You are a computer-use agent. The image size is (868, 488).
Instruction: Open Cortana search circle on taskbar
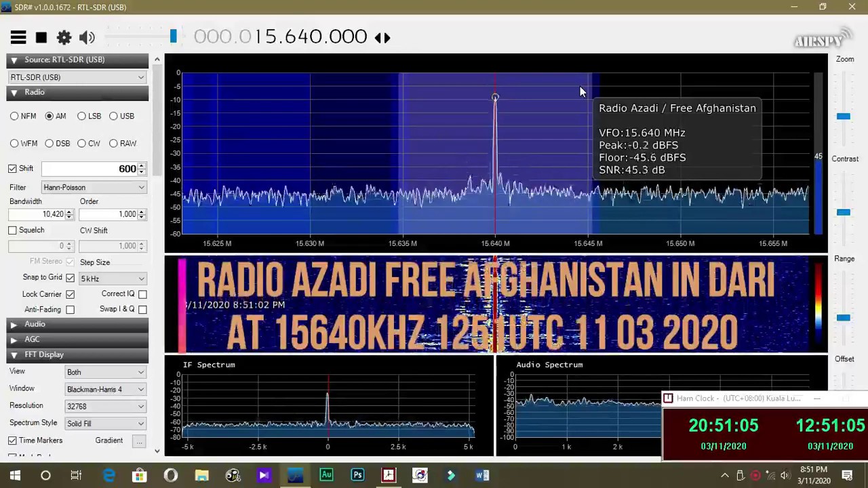click(x=45, y=476)
